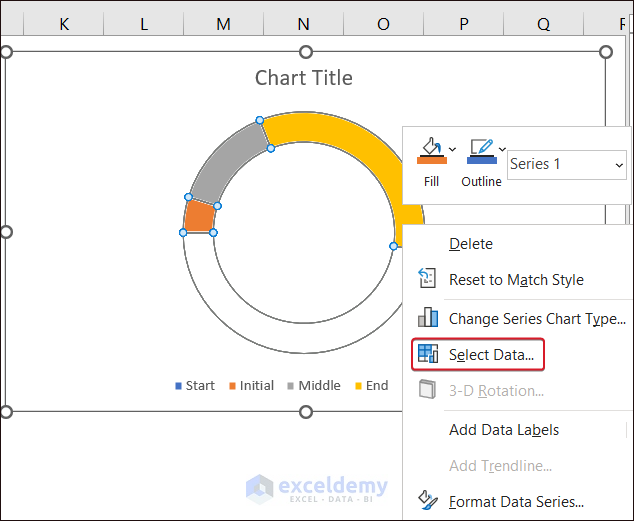Image resolution: width=634 pixels, height=521 pixels.
Task: Click the Format Data Series icon
Action: pyautogui.click(x=427, y=501)
